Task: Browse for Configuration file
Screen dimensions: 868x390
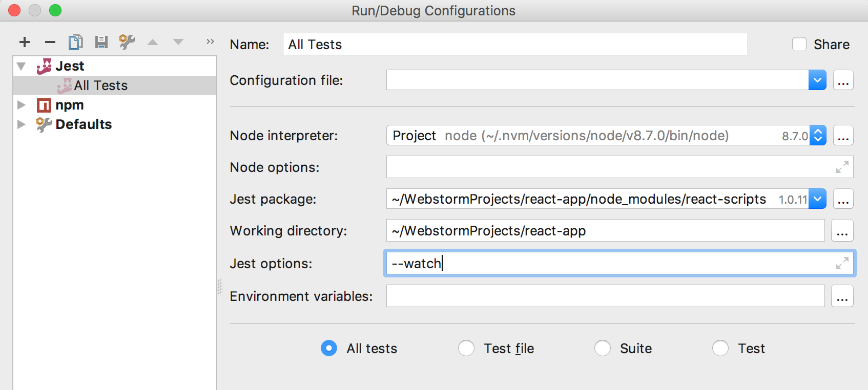Action: tap(843, 80)
